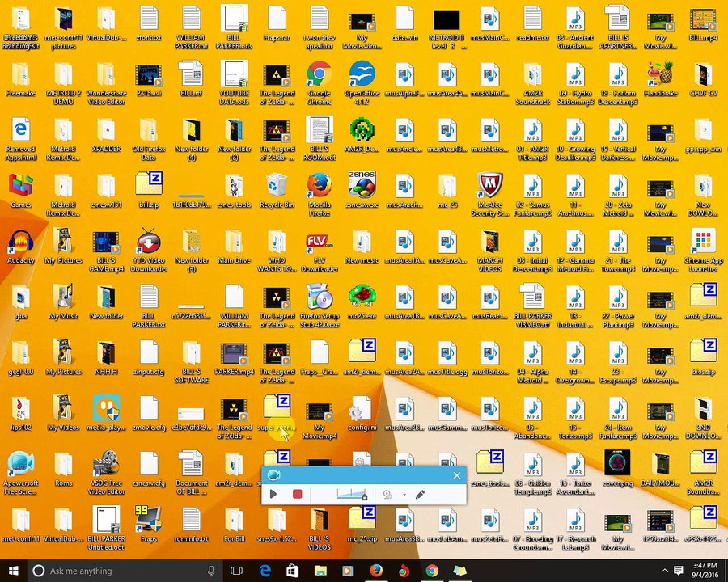Click the Ask me anything search box
The height and width of the screenshot is (582, 728).
(x=125, y=571)
